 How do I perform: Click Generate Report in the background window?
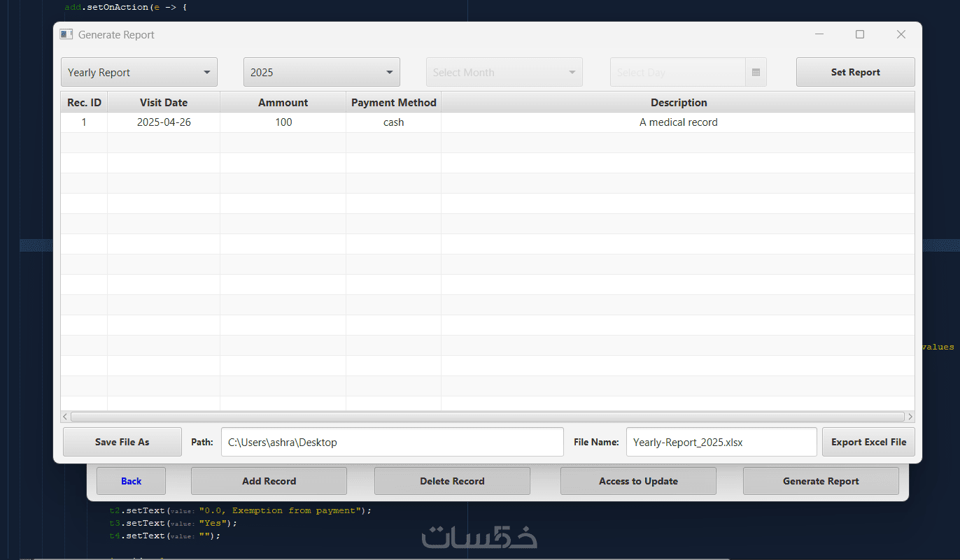point(821,481)
